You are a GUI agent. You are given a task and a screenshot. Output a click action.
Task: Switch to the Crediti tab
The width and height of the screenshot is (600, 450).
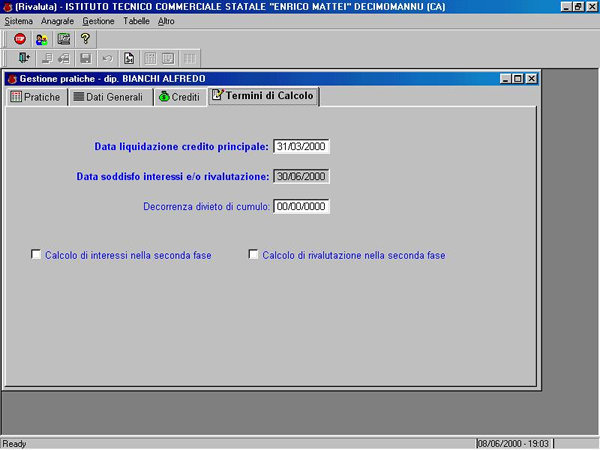coord(178,97)
